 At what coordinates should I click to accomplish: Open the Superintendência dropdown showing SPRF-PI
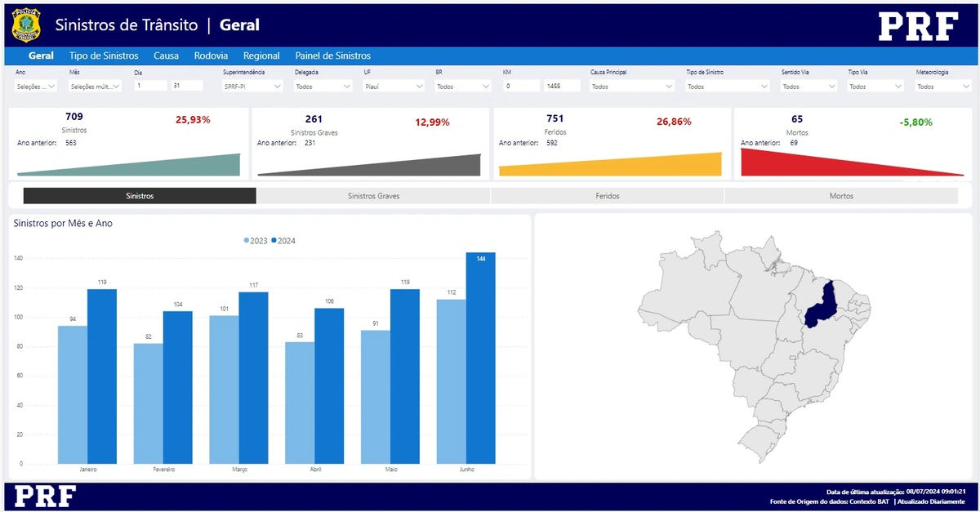[x=253, y=86]
